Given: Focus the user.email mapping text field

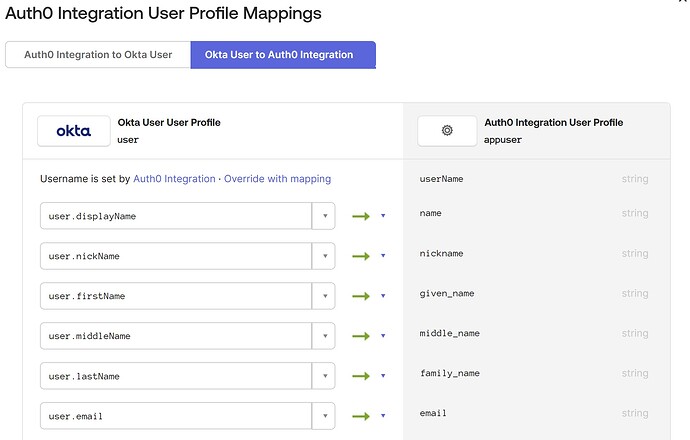Looking at the screenshot, I should pos(175,416).
